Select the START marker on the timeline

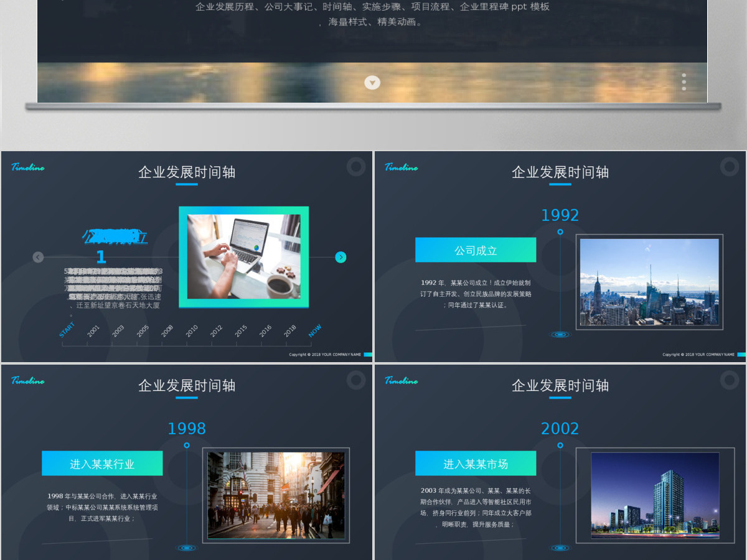pyautogui.click(x=67, y=330)
